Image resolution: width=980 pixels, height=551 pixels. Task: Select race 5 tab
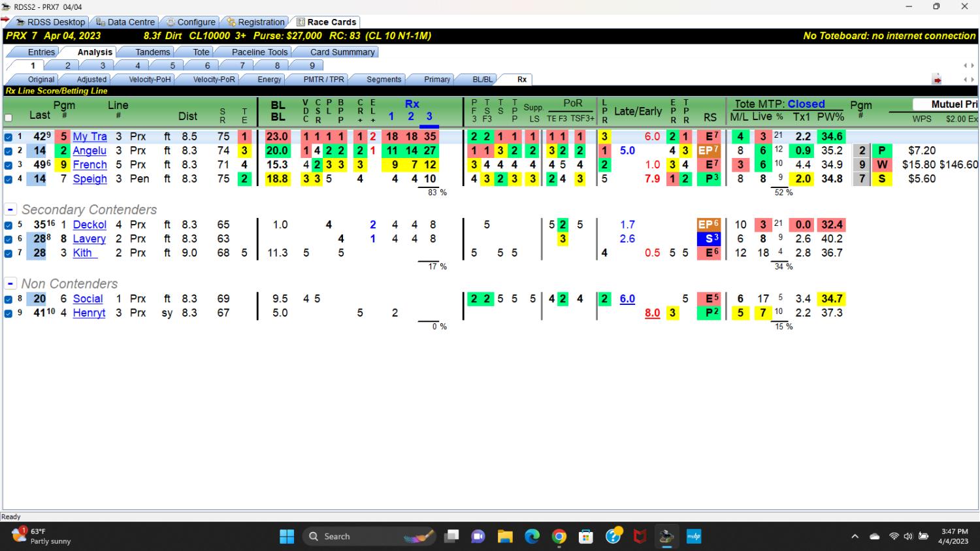click(x=172, y=65)
